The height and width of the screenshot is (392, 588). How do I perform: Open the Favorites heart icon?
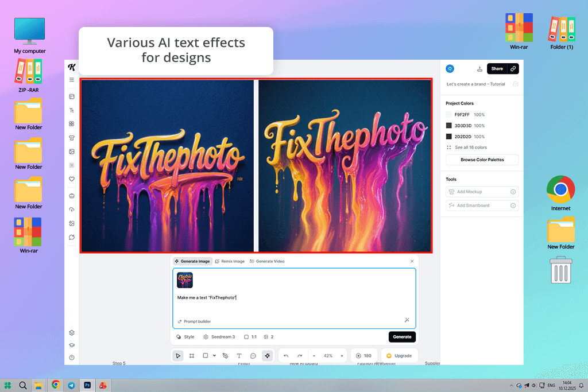pos(72,179)
